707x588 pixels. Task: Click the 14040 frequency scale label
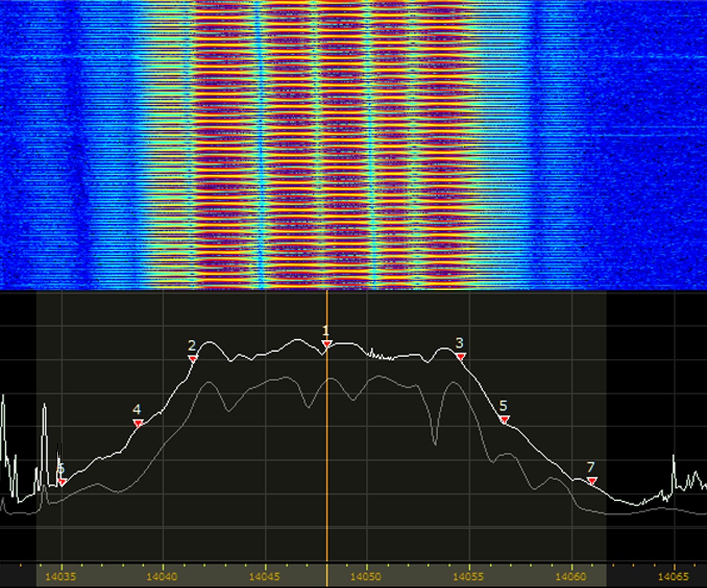pyautogui.click(x=163, y=577)
